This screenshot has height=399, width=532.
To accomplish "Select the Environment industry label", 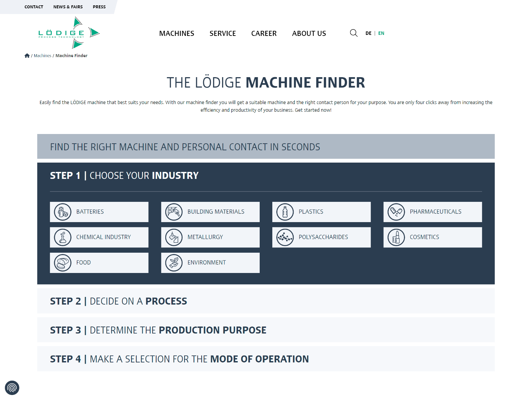I will click(206, 263).
